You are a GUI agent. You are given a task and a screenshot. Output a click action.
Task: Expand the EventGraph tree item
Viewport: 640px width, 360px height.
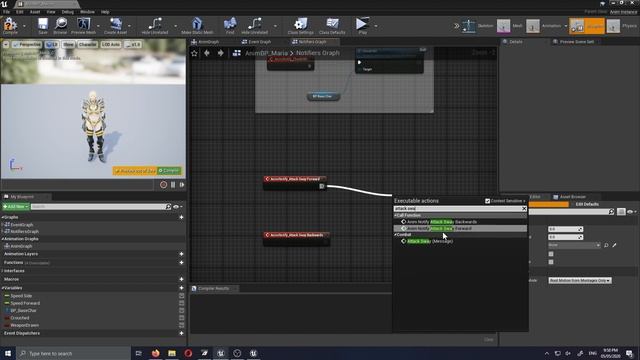point(3,225)
